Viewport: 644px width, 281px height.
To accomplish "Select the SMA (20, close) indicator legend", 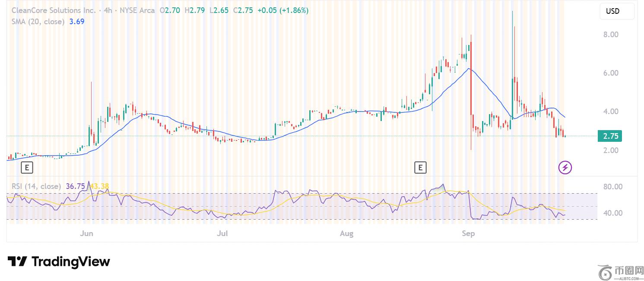I will [x=38, y=21].
